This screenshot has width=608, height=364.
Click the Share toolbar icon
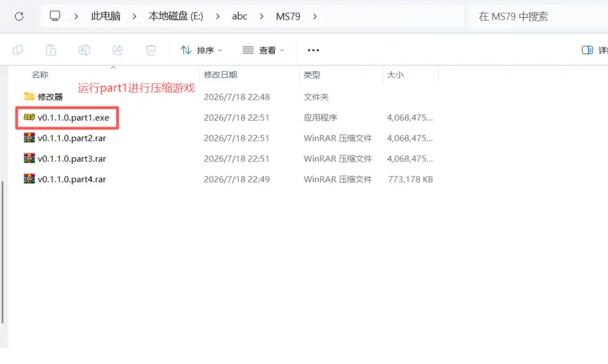pyautogui.click(x=118, y=50)
